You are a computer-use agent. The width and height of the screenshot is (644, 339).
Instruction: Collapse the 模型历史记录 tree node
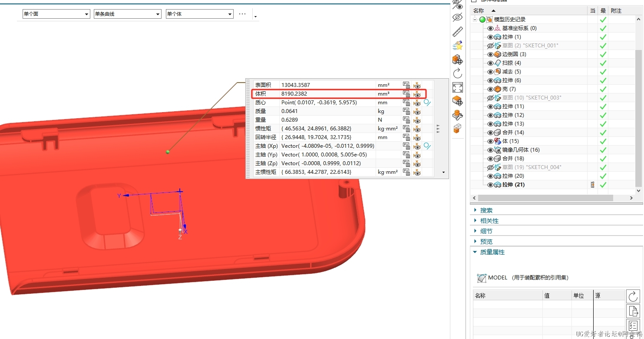476,20
